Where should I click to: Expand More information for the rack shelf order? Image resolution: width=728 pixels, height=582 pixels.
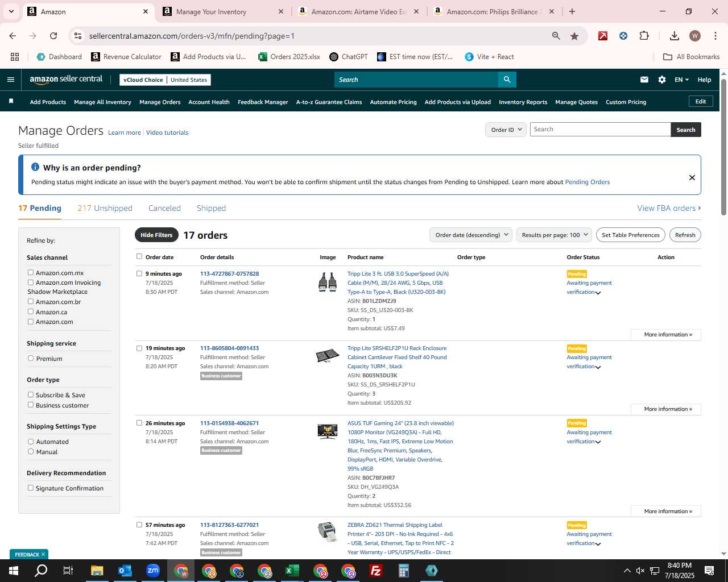tap(666, 409)
